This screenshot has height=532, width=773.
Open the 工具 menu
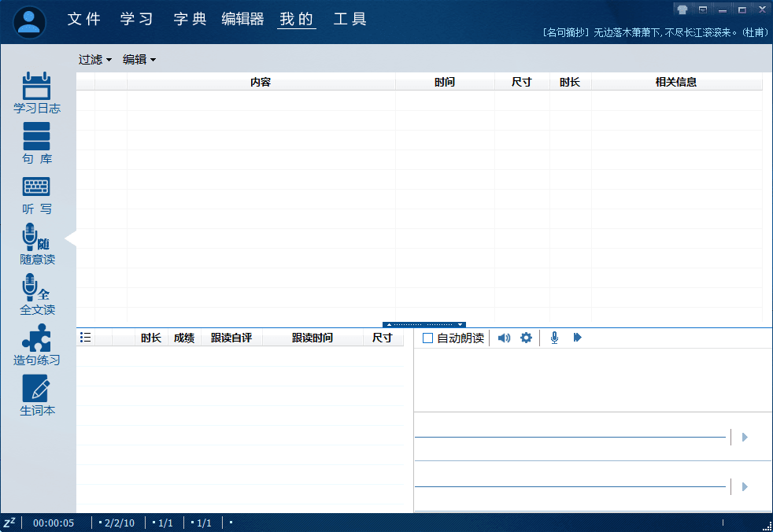[350, 20]
